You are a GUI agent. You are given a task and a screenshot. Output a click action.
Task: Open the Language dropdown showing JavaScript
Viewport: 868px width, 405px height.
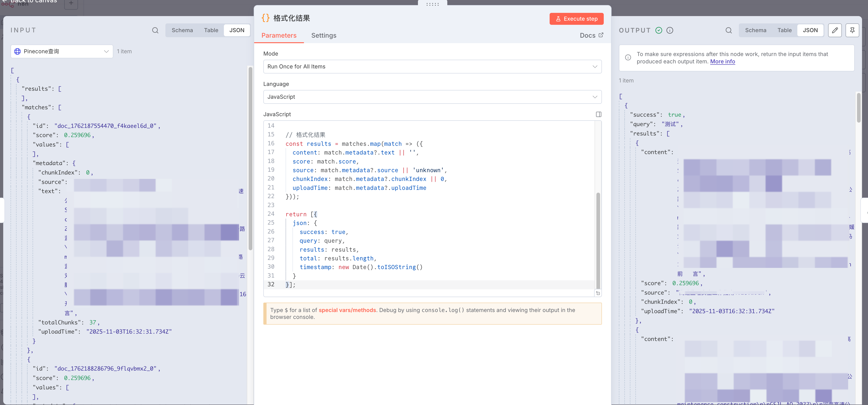pos(432,97)
